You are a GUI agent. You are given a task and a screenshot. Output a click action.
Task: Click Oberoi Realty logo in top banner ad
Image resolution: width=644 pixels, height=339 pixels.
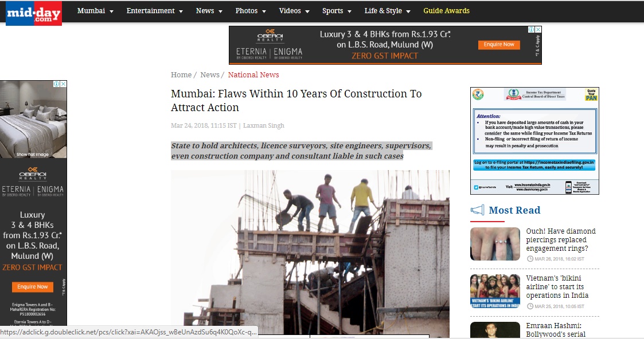pyautogui.click(x=270, y=35)
